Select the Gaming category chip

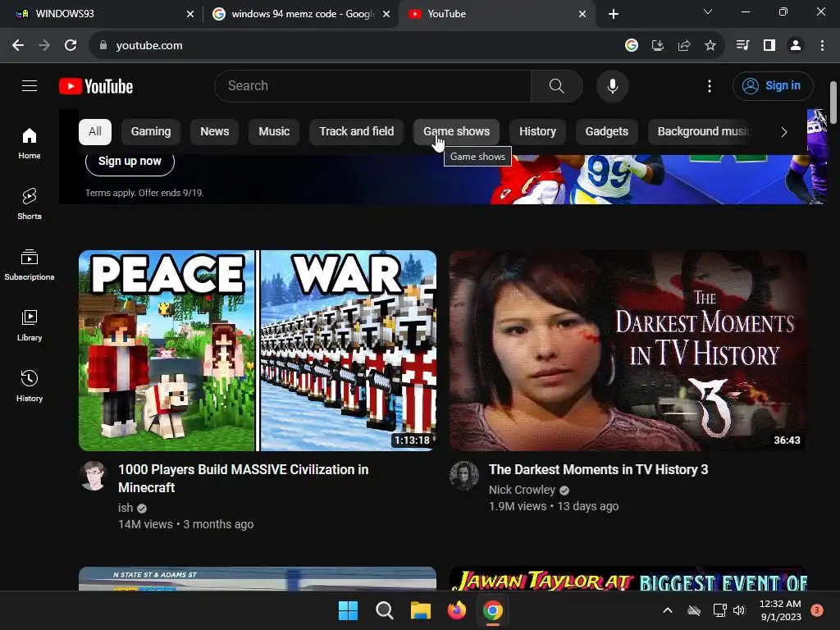point(151,132)
